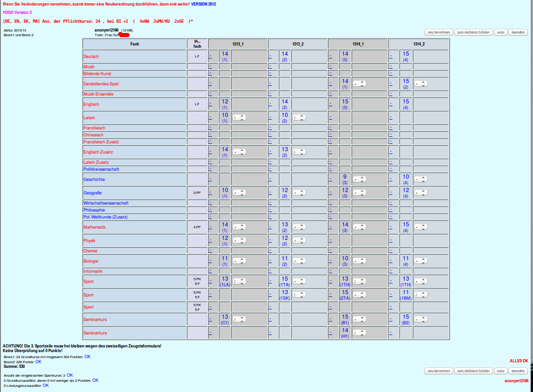Open the Biologie dropdown in column 1314_1
This screenshot has width=533, height=392.
pyautogui.click(x=360, y=261)
